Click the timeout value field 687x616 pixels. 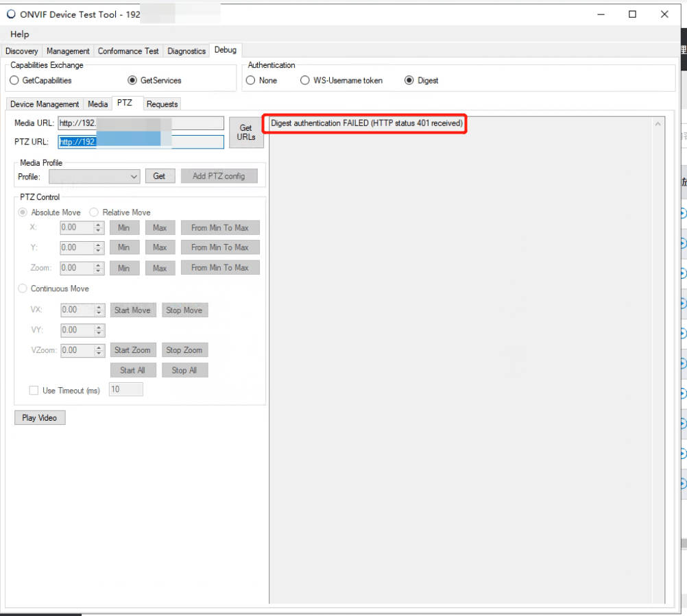[x=126, y=389]
